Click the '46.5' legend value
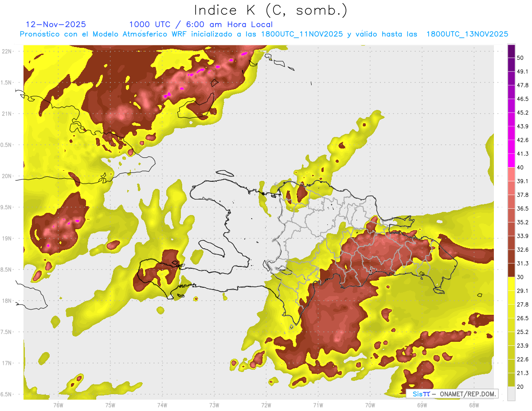The width and height of the screenshot is (532, 411). pyautogui.click(x=523, y=99)
